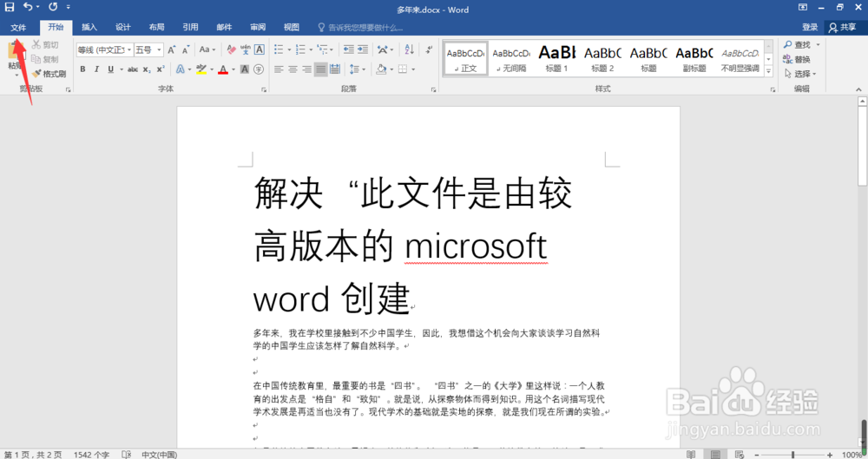868x459 pixels.
Task: Click the Save icon in quick access toolbar
Action: click(10, 7)
